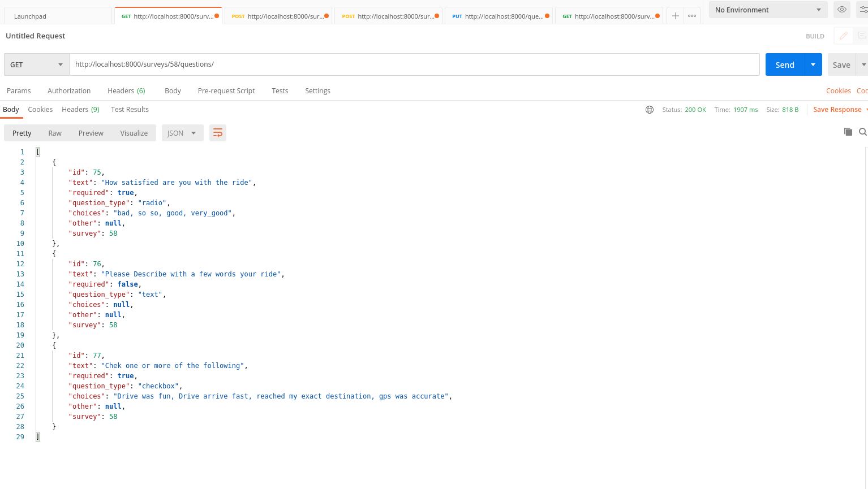Open comments with the comment icon
Screen dimensions: 868x489
(x=862, y=36)
